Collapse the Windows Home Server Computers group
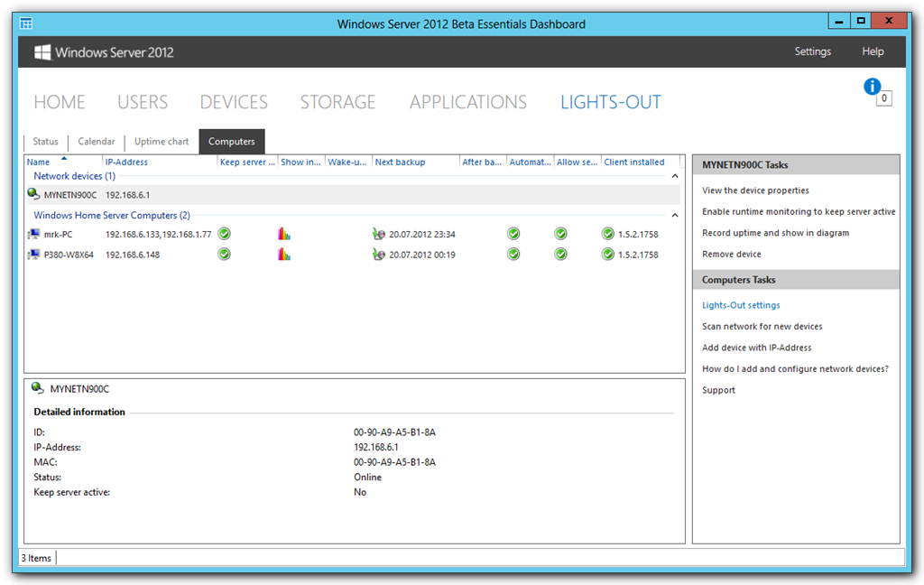The height and width of the screenshot is (585, 924). click(675, 215)
